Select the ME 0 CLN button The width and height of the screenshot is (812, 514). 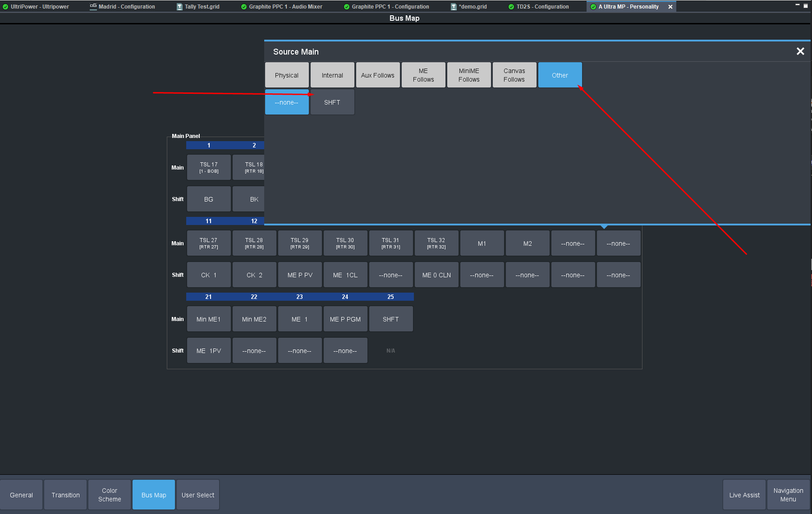(436, 275)
